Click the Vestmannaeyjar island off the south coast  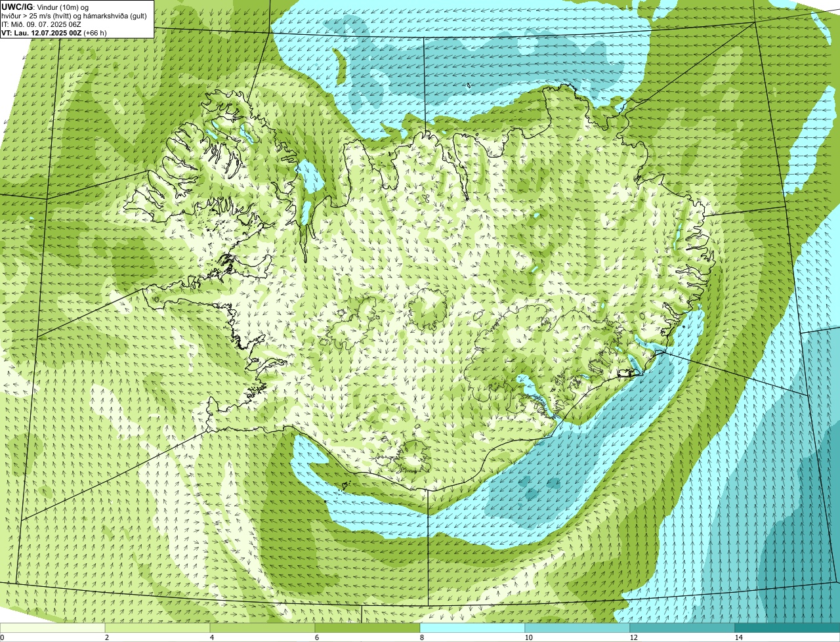tap(345, 486)
